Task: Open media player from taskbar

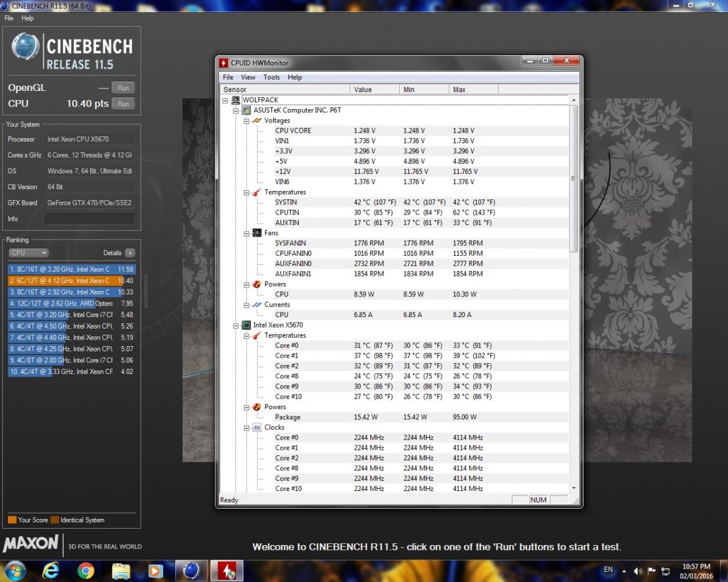Action: click(156, 571)
